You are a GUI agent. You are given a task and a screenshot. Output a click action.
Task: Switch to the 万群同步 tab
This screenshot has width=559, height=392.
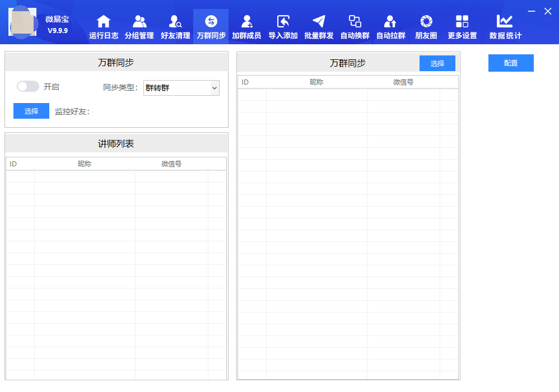[211, 26]
